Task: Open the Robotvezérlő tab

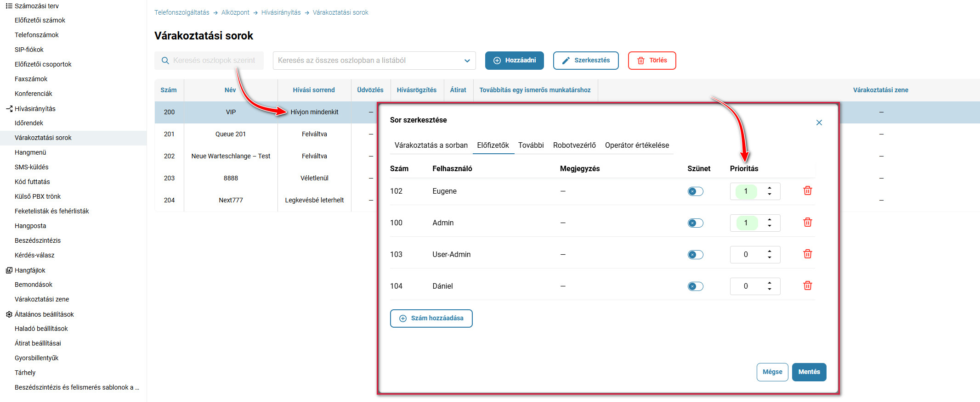Action: pos(574,145)
